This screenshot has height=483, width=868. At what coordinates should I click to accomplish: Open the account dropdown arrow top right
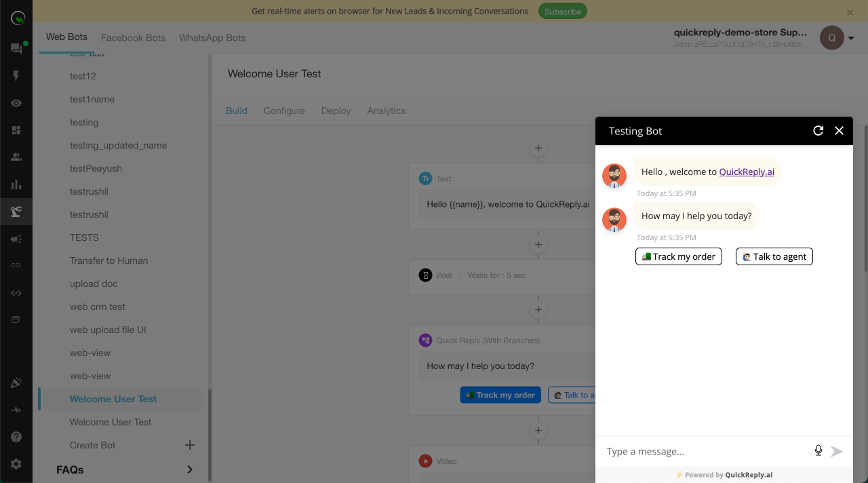click(x=851, y=38)
